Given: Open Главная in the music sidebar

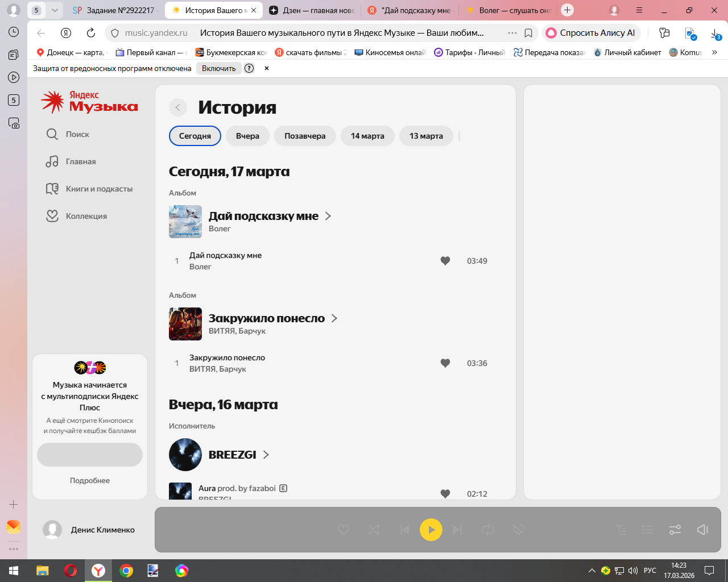Looking at the screenshot, I should point(71,161).
